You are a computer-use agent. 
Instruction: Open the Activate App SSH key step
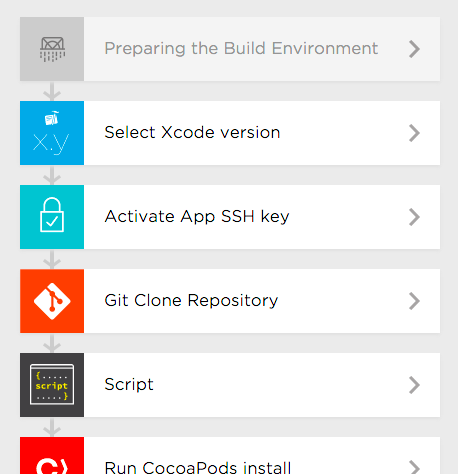230,217
